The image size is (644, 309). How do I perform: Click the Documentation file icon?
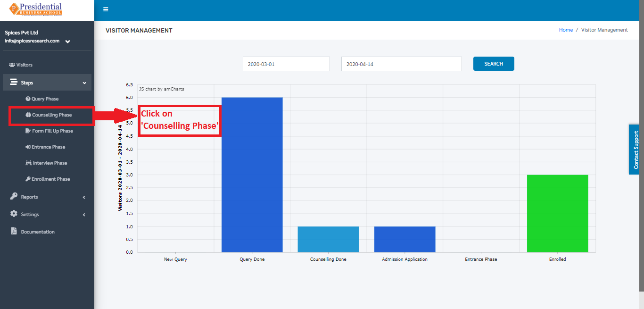[14, 231]
